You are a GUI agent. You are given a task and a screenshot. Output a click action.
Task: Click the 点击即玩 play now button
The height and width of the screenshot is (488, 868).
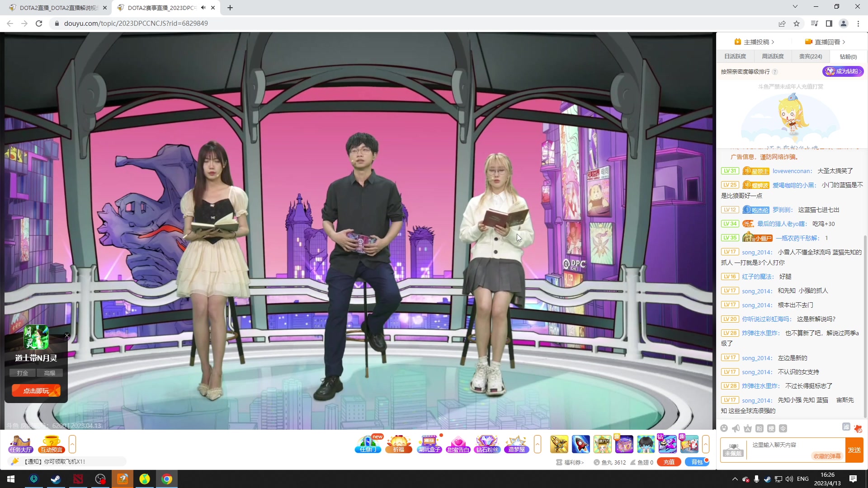(x=36, y=391)
